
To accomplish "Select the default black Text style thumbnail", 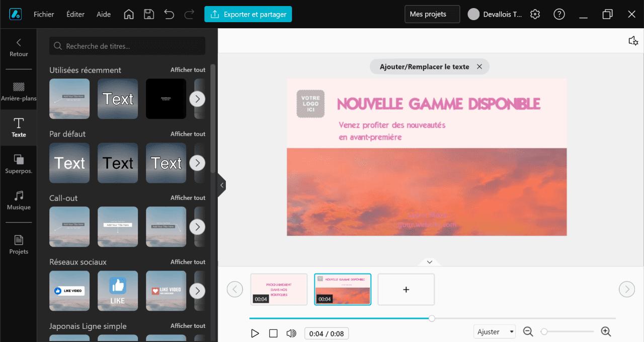I will (118, 163).
